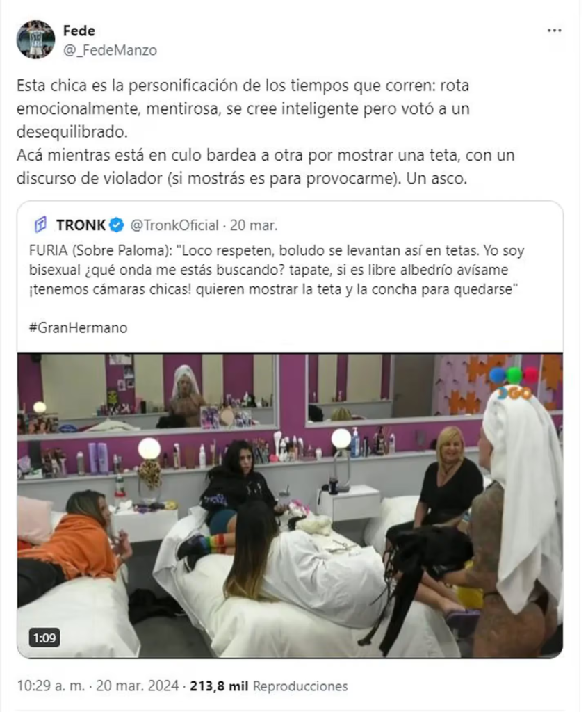The image size is (588, 712).
Task: Play the embedded Gran Hermano video
Action: [x=290, y=505]
